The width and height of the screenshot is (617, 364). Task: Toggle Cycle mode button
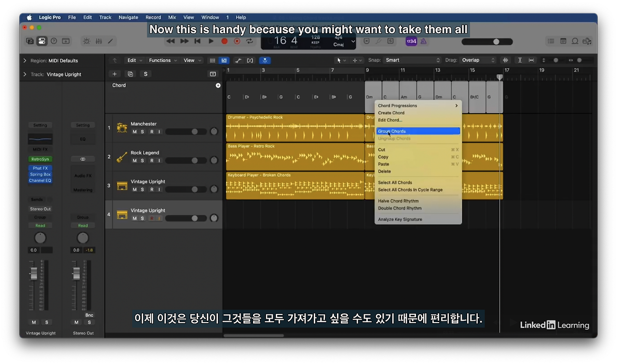pos(250,41)
